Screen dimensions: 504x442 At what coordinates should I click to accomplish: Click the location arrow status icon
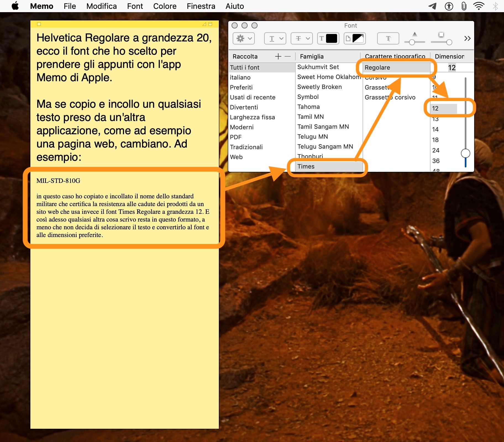432,6
